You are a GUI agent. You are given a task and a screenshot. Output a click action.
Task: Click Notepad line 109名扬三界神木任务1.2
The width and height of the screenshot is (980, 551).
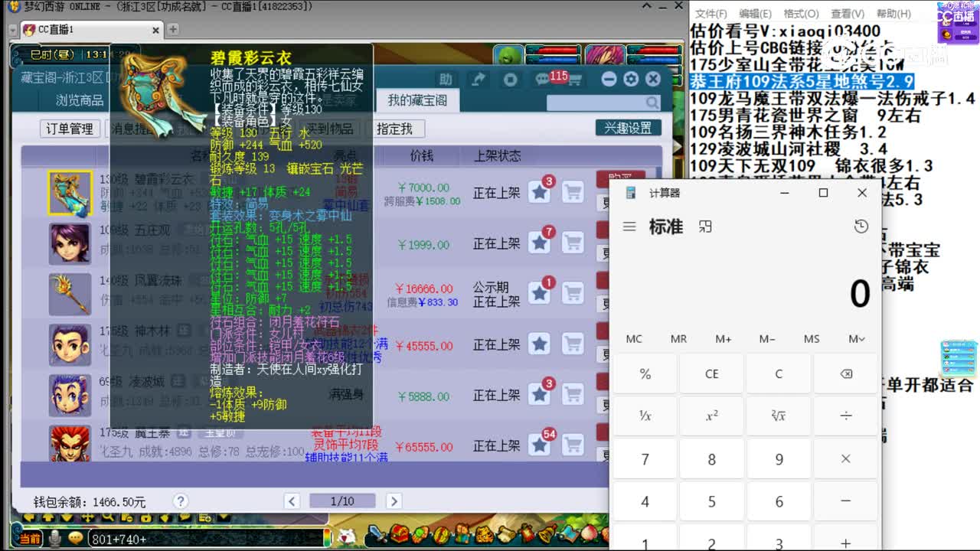pos(789,132)
